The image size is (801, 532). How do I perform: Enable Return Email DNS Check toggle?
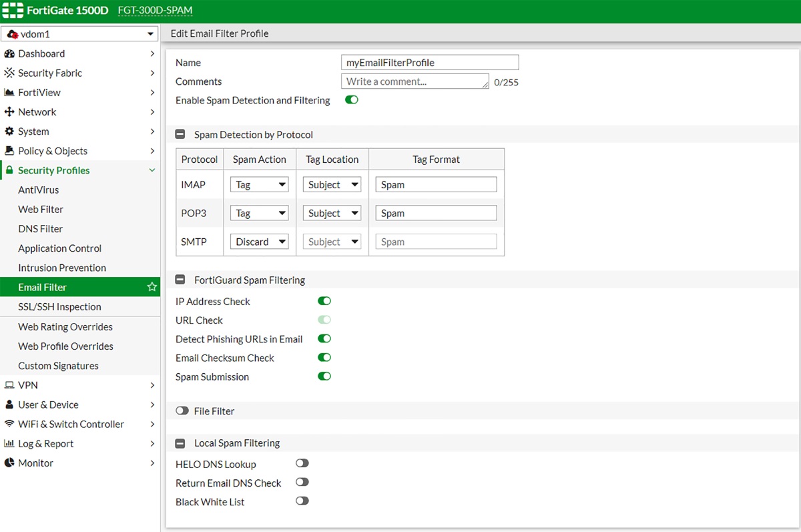coord(302,481)
